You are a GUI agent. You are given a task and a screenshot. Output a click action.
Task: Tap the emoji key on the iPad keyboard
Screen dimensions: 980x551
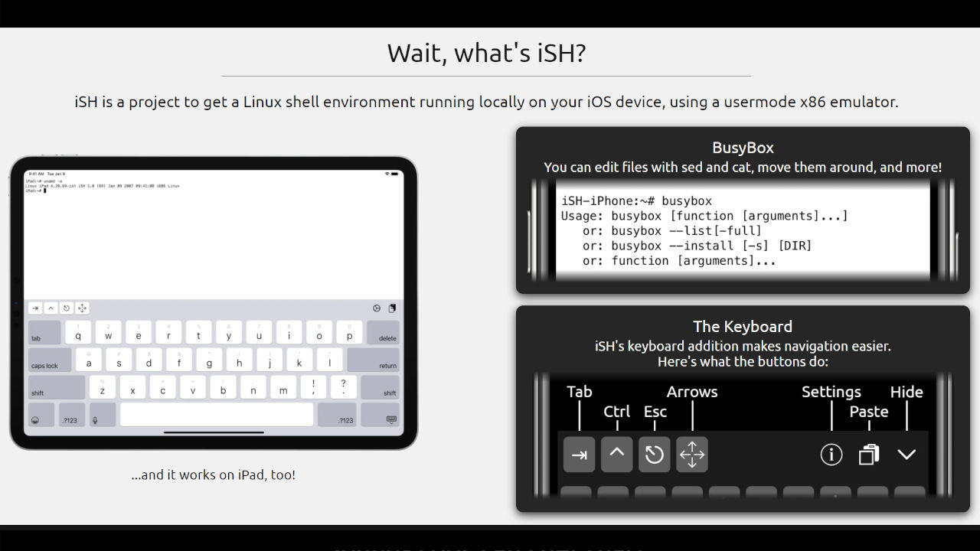coord(41,415)
